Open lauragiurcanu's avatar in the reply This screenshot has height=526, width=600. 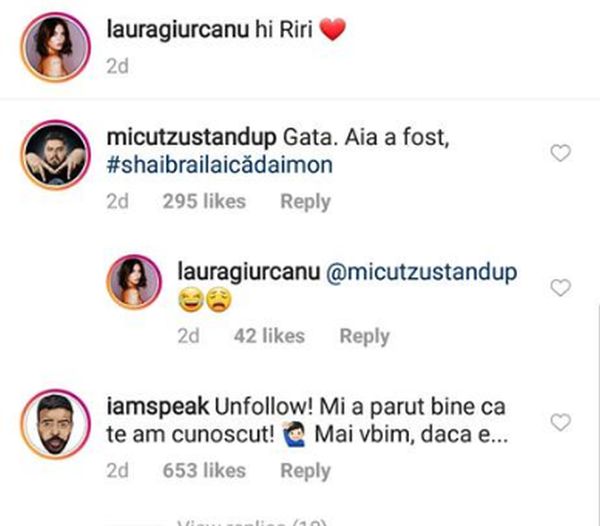[134, 283]
